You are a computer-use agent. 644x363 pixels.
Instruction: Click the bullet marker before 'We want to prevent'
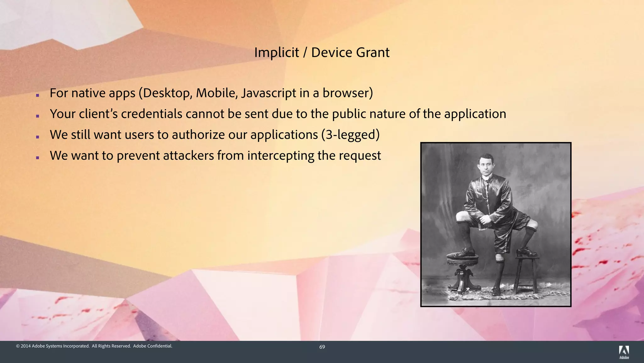tap(37, 157)
